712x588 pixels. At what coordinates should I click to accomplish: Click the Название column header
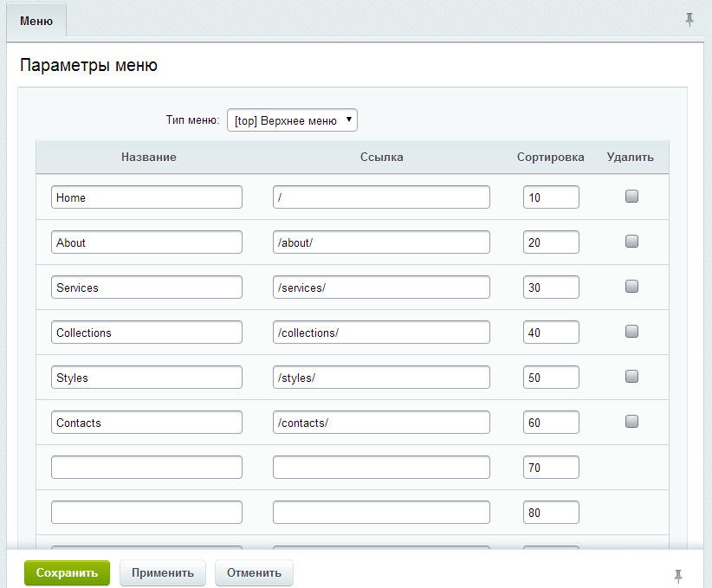pyautogui.click(x=148, y=157)
